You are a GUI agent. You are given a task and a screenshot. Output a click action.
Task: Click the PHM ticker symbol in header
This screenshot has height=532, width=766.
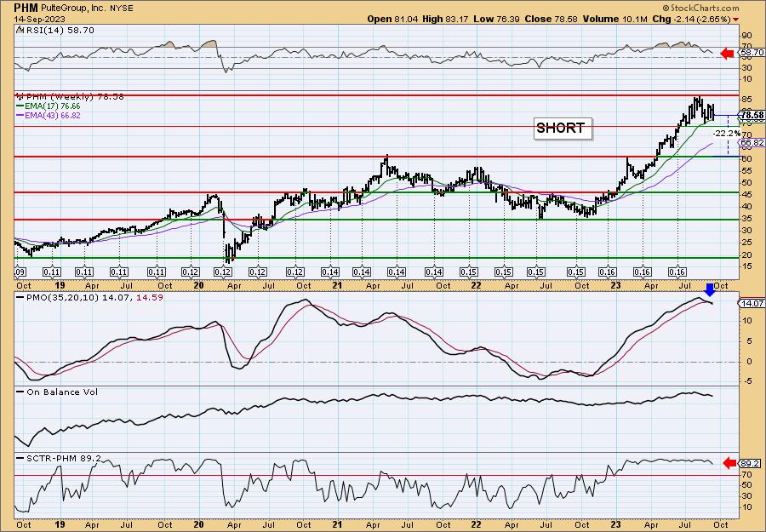pos(24,9)
